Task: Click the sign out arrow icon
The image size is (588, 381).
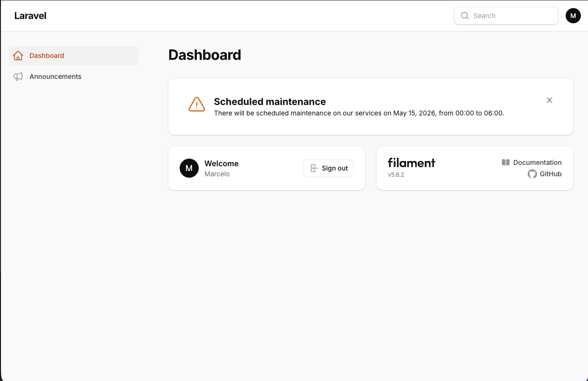Action: 314,168
